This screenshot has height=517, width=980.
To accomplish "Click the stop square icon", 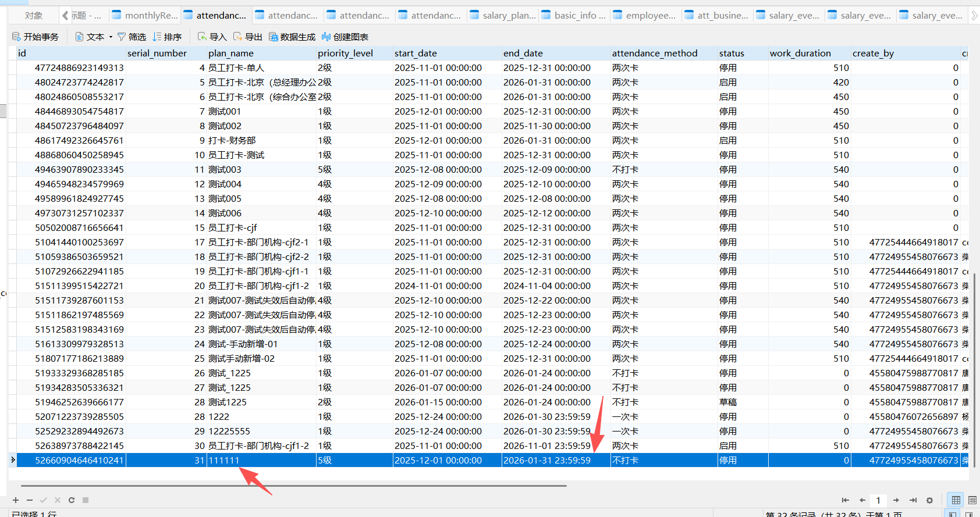I will (x=86, y=500).
